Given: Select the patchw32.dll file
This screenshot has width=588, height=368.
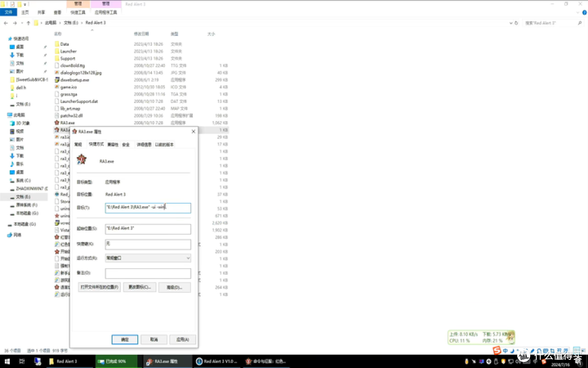Looking at the screenshot, I should 71,116.
